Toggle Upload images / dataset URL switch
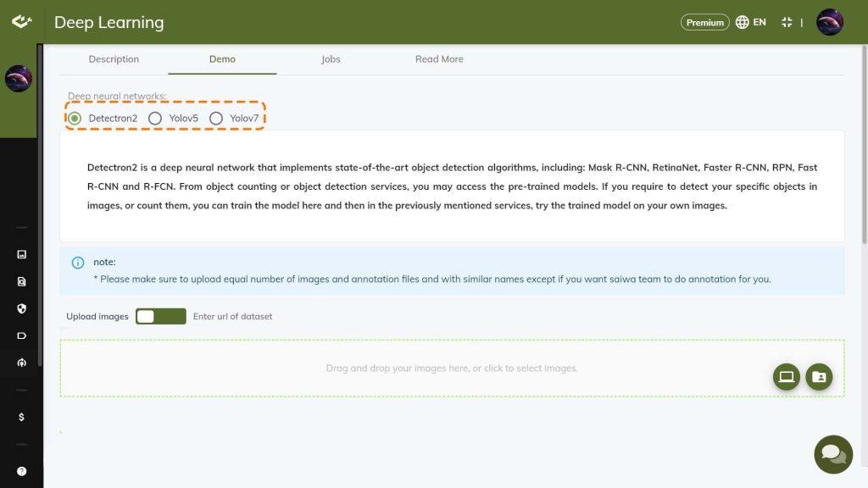Viewport: 868px width, 488px height. click(160, 316)
